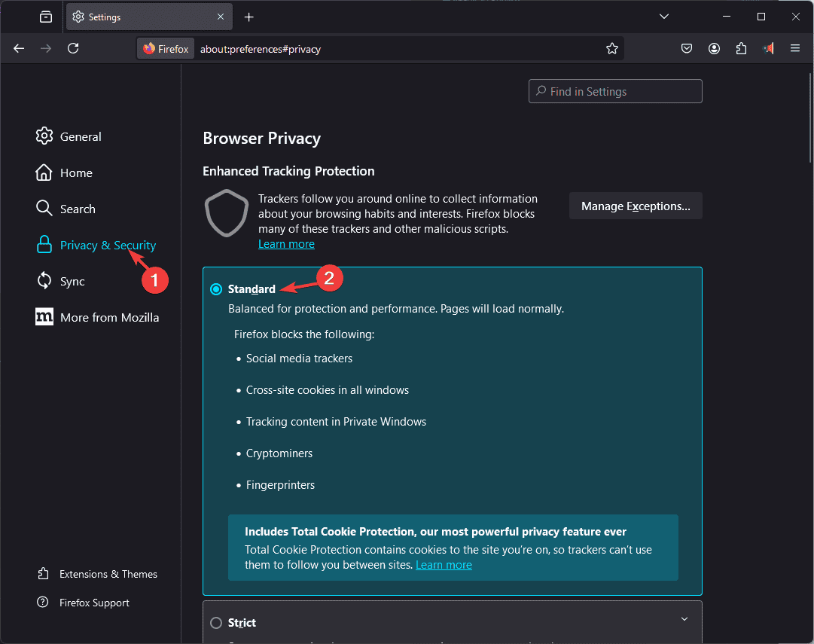Image resolution: width=814 pixels, height=644 pixels.
Task: Close the Settings tab
Action: point(221,17)
